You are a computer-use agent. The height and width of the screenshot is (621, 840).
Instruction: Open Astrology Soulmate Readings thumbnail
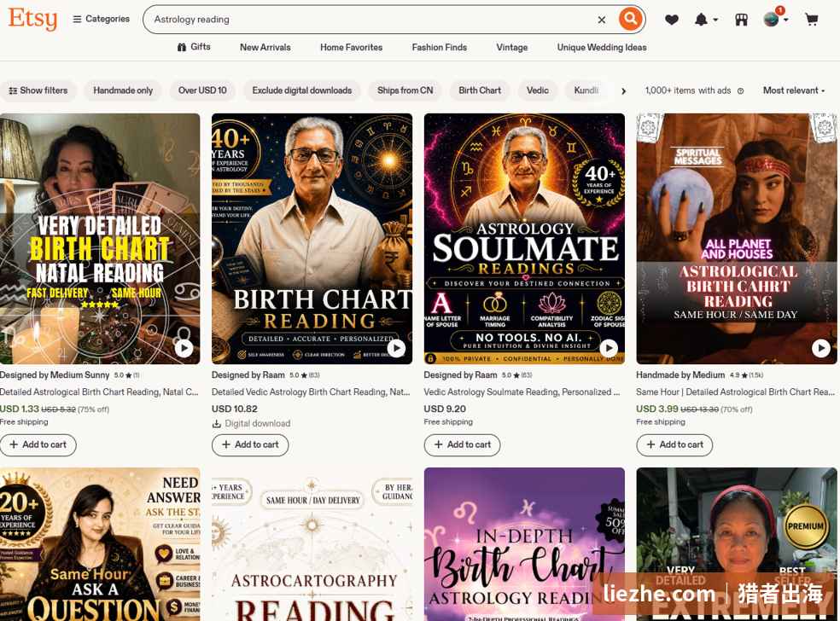tap(524, 239)
